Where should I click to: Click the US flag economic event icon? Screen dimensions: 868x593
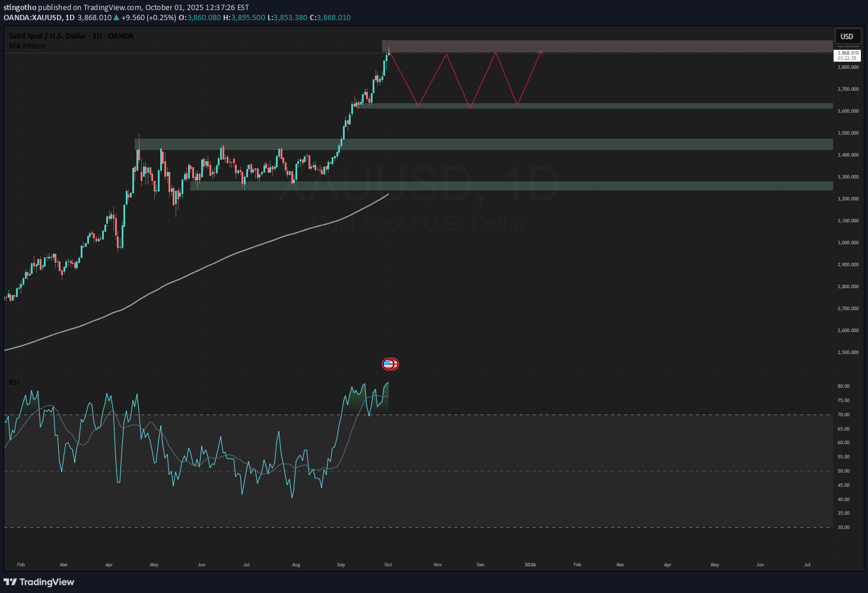coord(389,364)
